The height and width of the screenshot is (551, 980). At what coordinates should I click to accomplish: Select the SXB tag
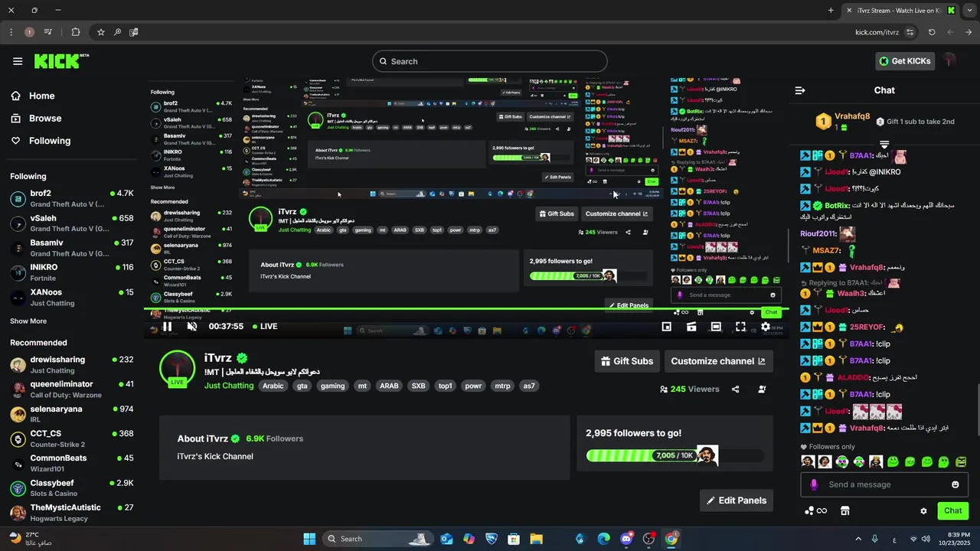click(x=418, y=386)
